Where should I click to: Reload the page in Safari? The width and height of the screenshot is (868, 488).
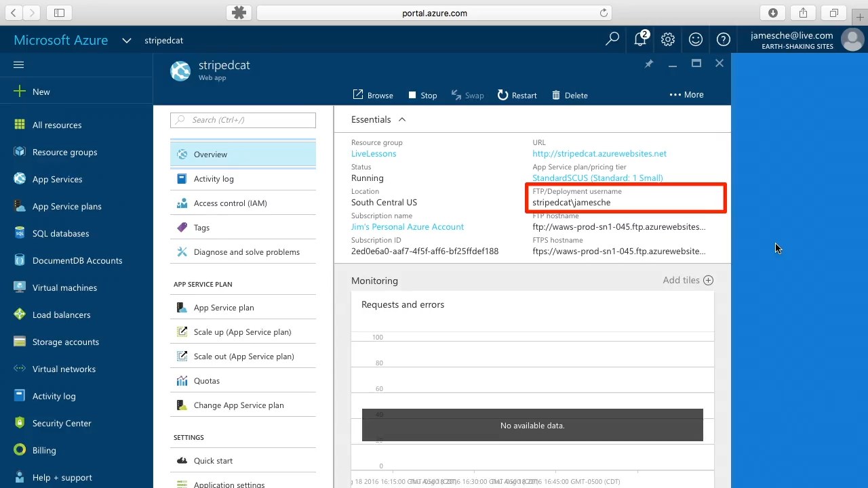[604, 13]
